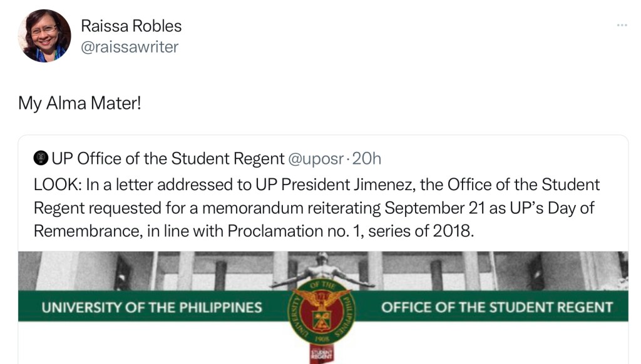Open the tweet's more options ellipsis menu
Screen dimensions: 641x364
click(621, 25)
